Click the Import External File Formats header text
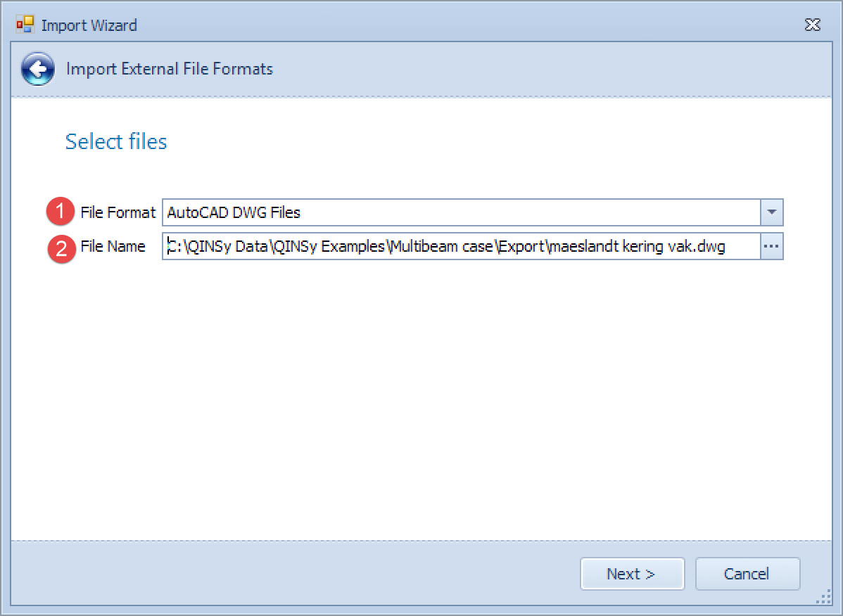843x616 pixels. click(x=170, y=69)
